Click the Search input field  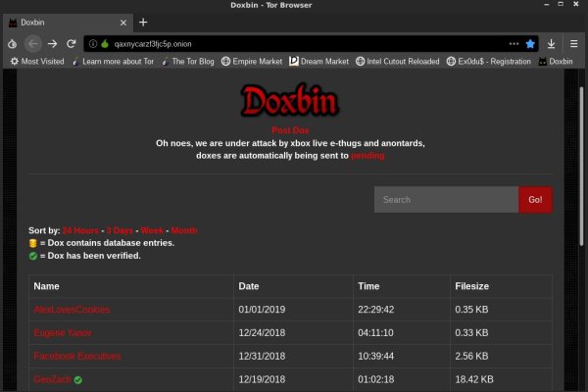click(446, 200)
